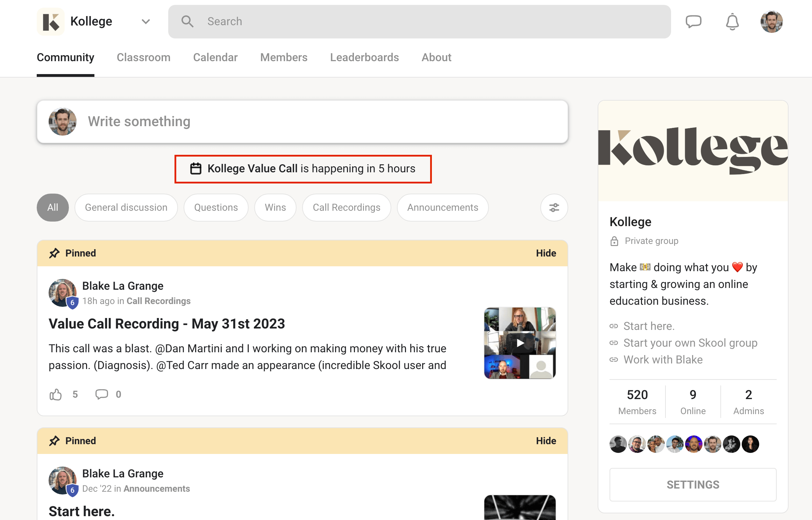Play the Value Call Recording video thumbnail
The height and width of the screenshot is (520, 812).
pos(520,343)
